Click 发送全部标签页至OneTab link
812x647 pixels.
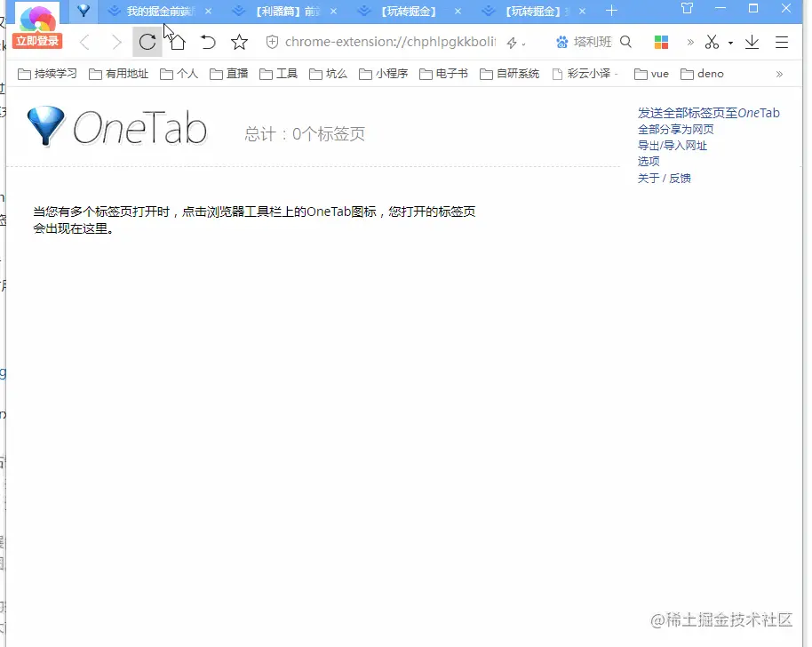pos(708,113)
